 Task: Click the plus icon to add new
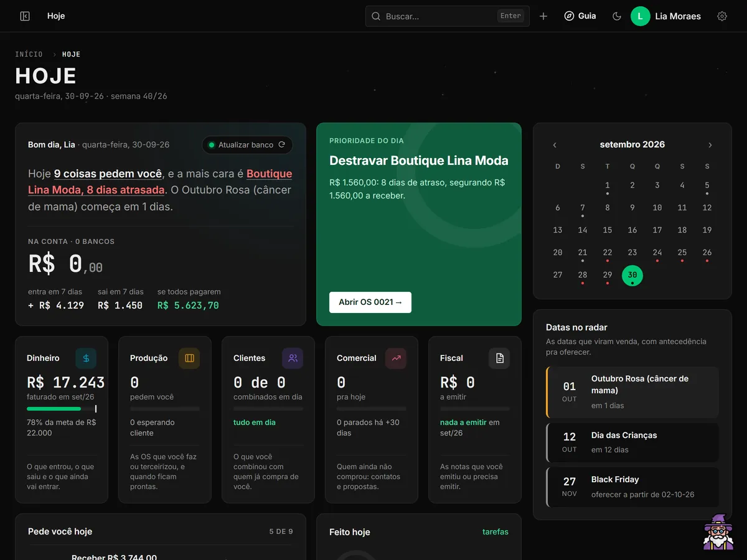tap(543, 16)
